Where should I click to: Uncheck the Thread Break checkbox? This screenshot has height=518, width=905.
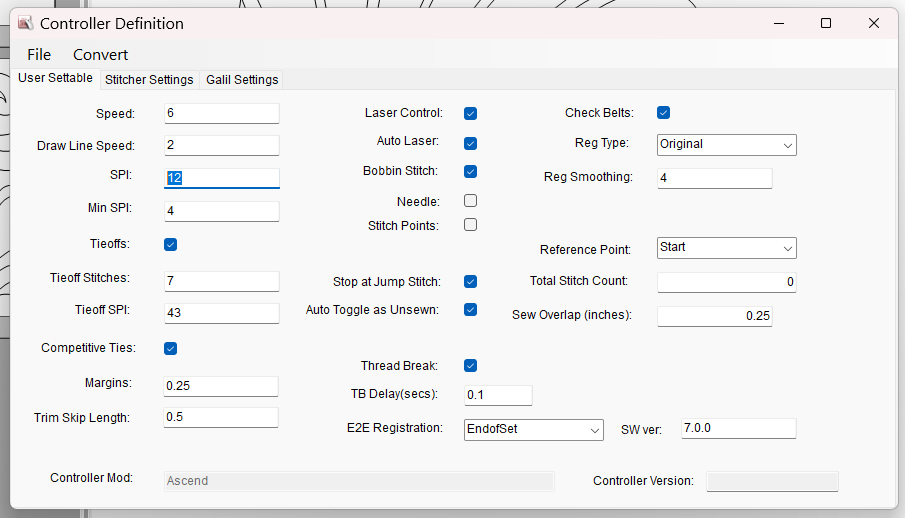click(470, 366)
